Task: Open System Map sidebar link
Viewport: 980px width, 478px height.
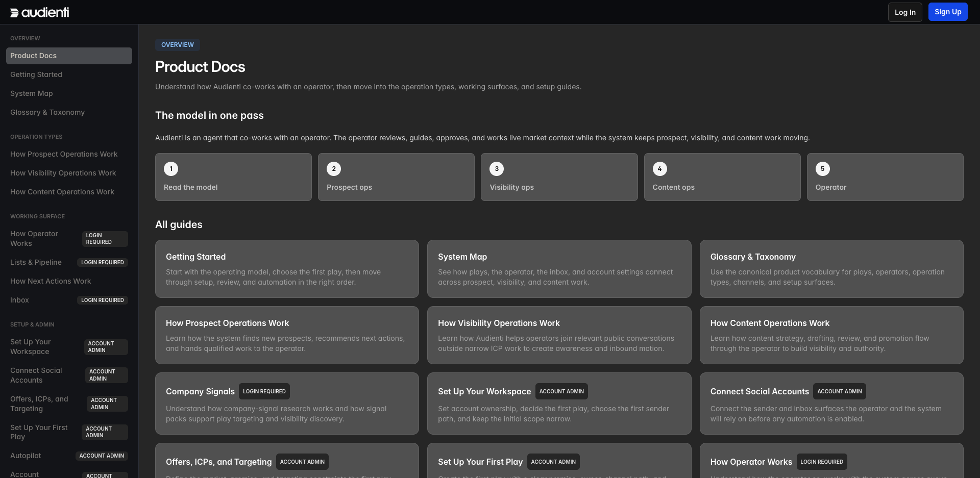Action: click(69, 93)
